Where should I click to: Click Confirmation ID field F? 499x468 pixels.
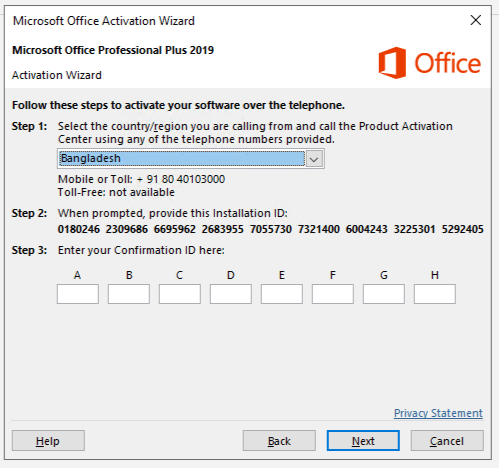pyautogui.click(x=333, y=294)
